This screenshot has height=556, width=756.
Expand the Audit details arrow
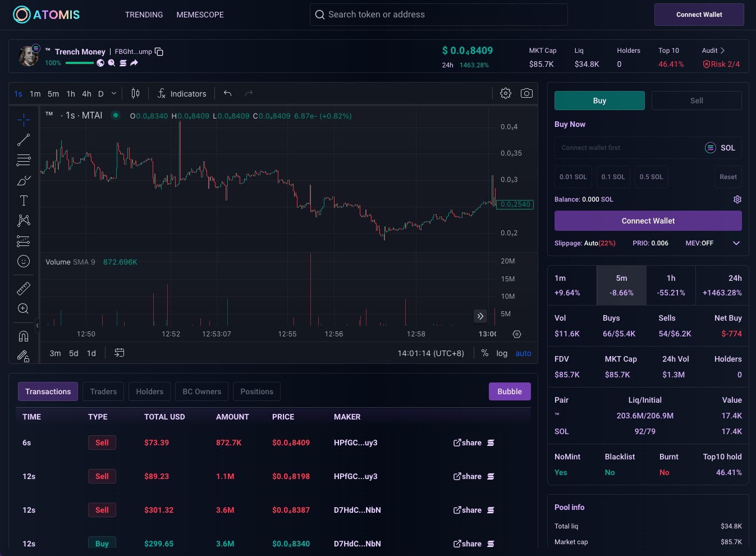(722, 51)
